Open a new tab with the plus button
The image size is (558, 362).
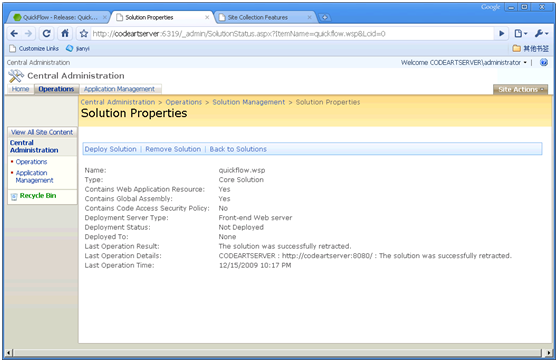[x=324, y=17]
